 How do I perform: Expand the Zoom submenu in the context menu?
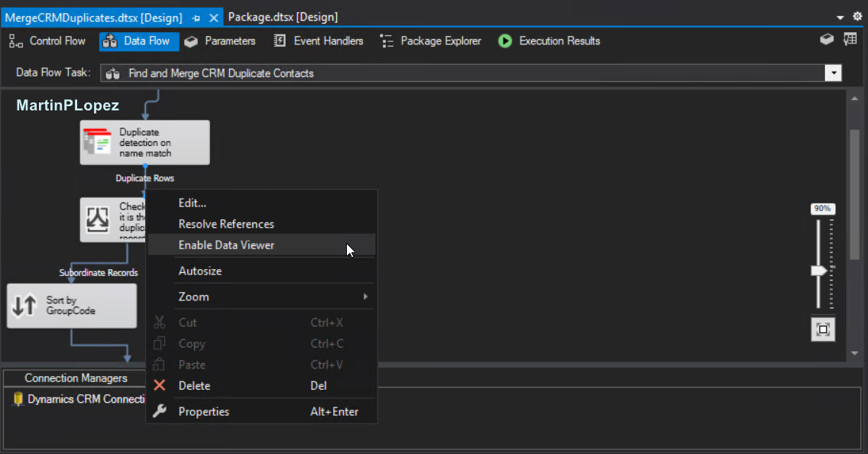coord(193,297)
